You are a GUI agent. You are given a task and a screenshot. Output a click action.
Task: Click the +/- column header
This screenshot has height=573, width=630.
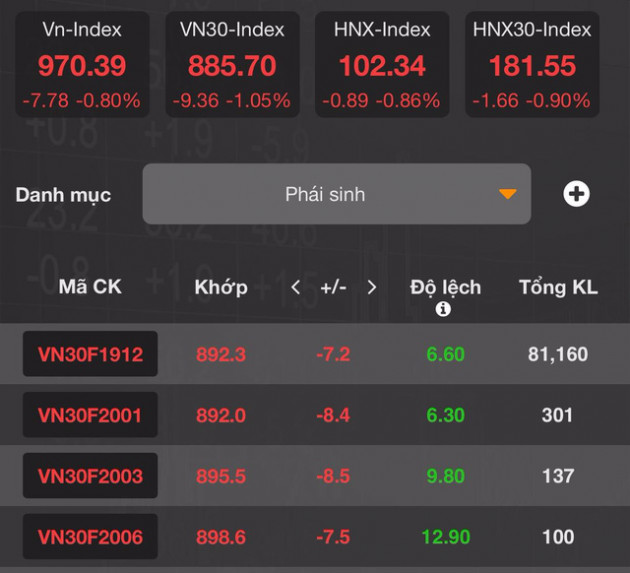coord(333,288)
